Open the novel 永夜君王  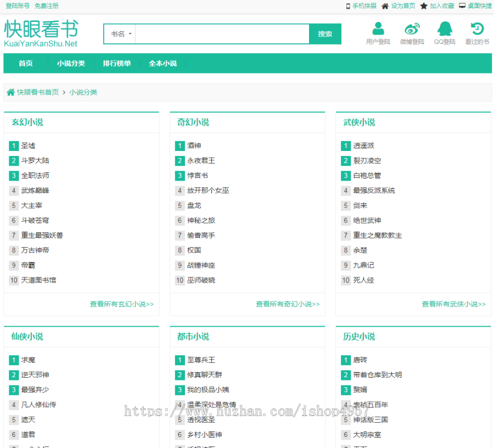[201, 161]
